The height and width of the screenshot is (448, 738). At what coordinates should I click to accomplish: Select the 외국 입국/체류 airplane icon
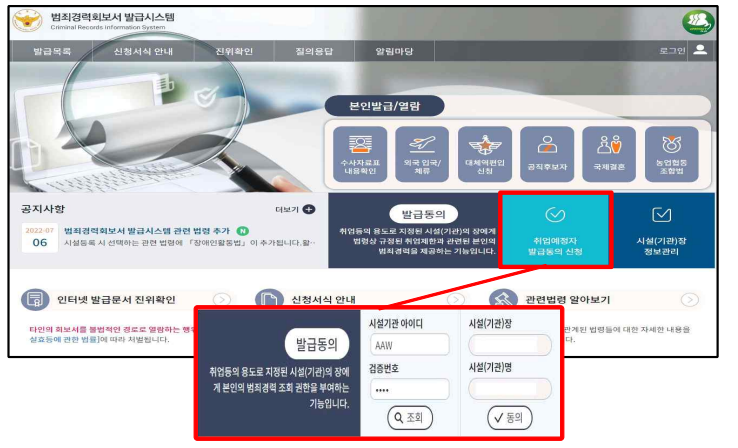pos(422,154)
